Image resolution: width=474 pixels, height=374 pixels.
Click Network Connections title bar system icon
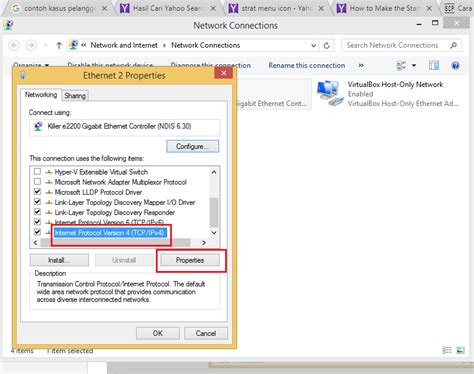pyautogui.click(x=9, y=25)
